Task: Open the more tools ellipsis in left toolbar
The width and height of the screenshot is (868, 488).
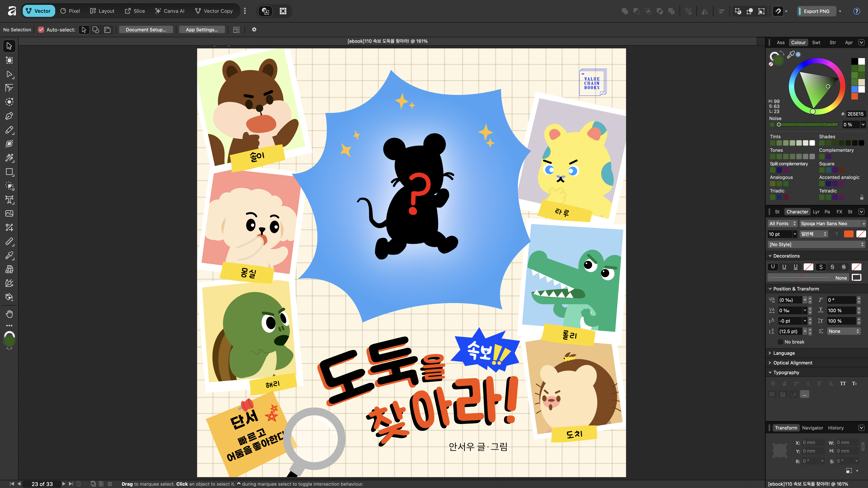Action: click(x=9, y=326)
